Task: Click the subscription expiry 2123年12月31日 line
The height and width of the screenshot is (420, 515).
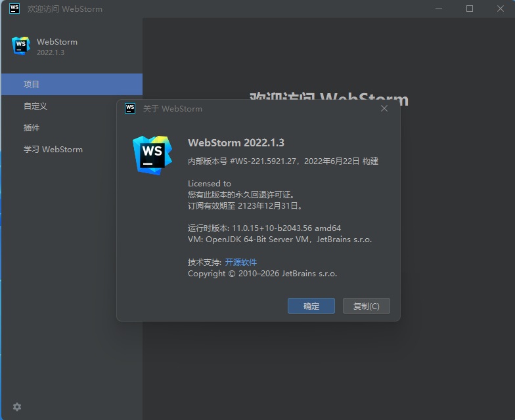Action: (x=246, y=206)
